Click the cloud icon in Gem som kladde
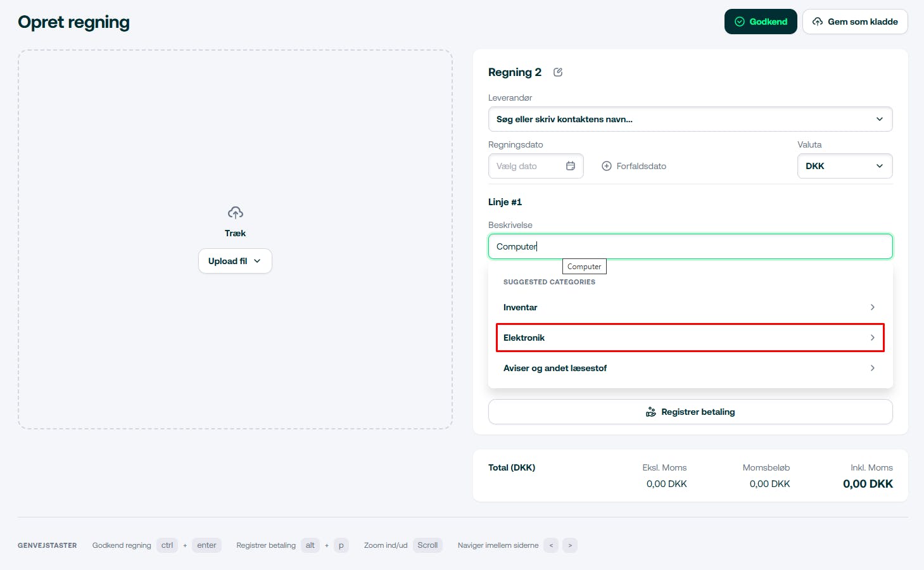This screenshot has width=924, height=570. (x=818, y=22)
